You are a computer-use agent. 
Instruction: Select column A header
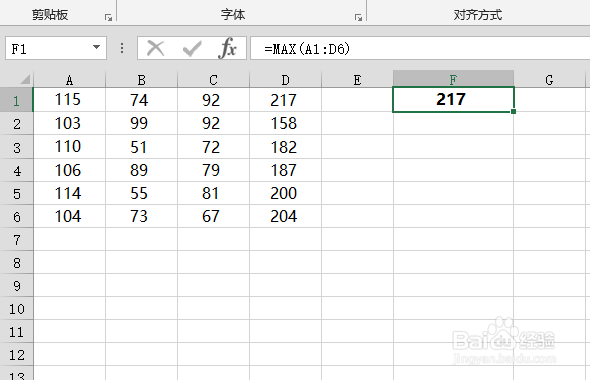pyautogui.click(x=70, y=79)
